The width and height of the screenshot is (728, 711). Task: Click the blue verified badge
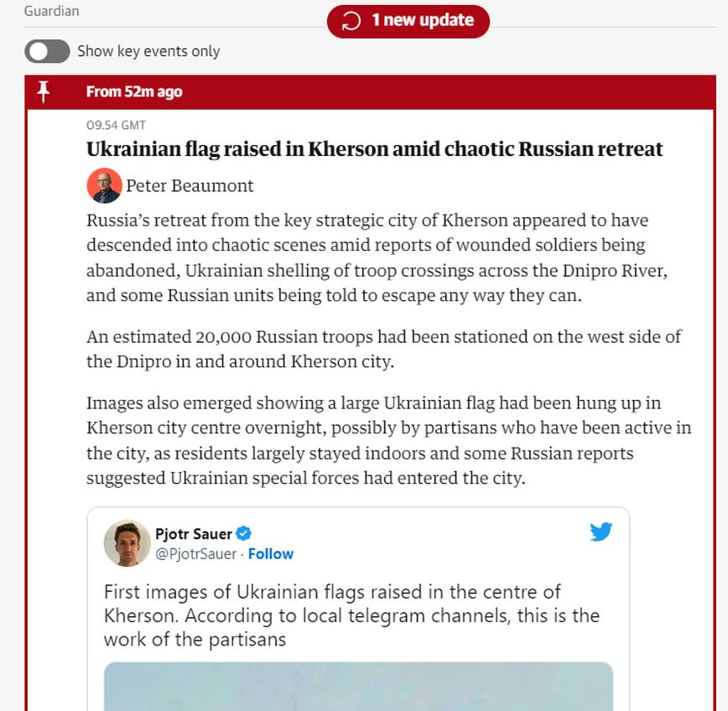244,533
